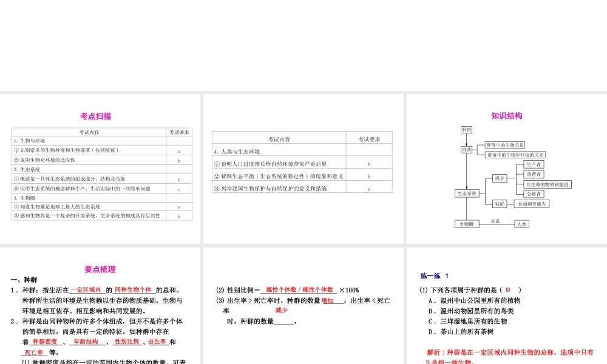Select row 感知生物界是一个复杂的开放系统

[102, 215]
